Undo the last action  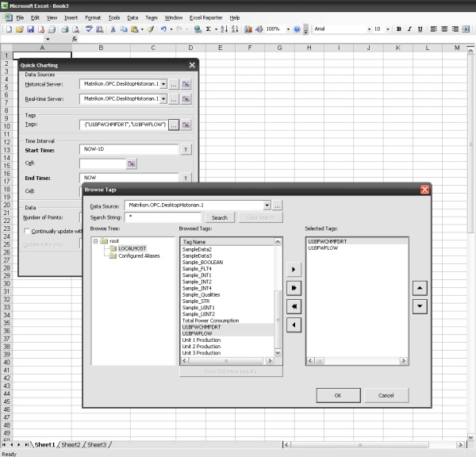164,29
